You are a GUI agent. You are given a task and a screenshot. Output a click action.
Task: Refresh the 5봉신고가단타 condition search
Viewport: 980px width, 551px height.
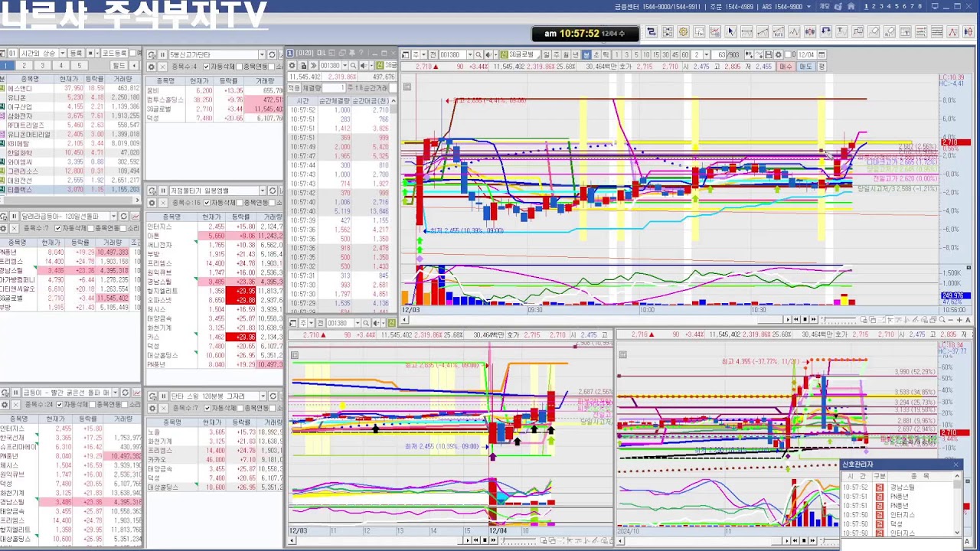pos(271,55)
